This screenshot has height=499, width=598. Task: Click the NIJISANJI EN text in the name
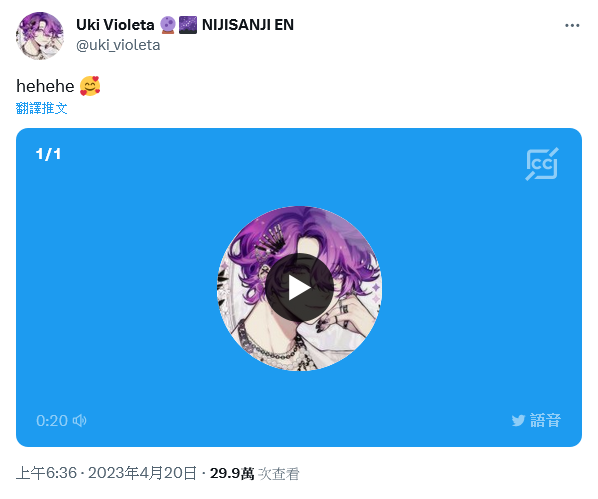point(248,25)
